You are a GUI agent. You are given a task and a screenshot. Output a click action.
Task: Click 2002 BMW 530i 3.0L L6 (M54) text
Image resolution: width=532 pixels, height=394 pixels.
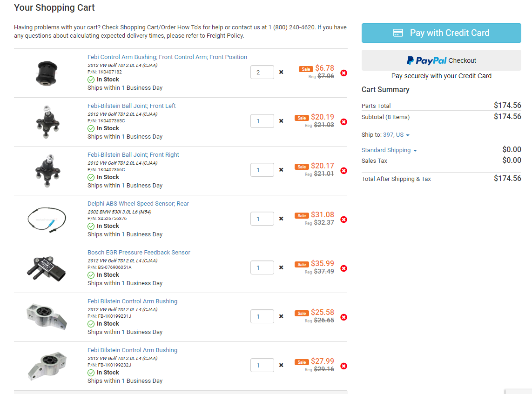pyautogui.click(x=120, y=212)
